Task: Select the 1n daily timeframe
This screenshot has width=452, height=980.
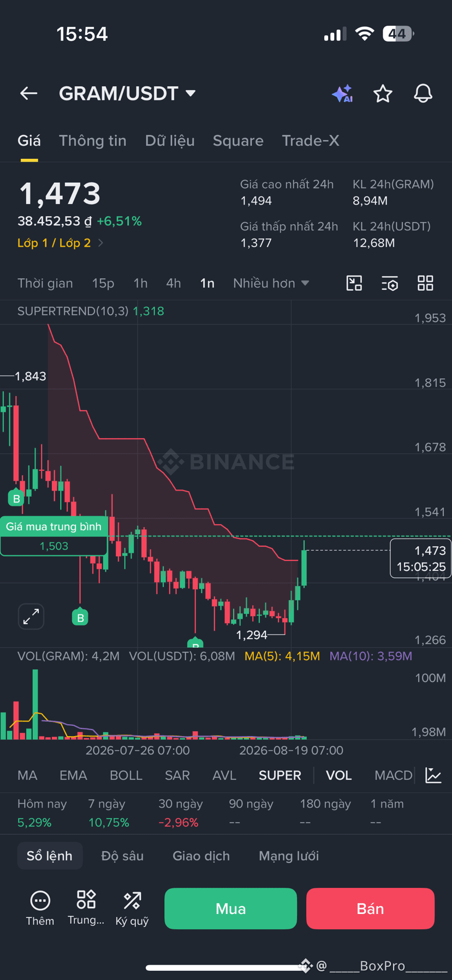Action: point(207,283)
